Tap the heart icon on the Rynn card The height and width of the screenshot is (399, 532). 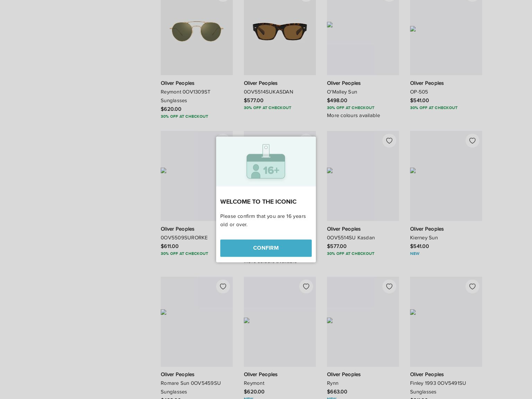point(389,286)
